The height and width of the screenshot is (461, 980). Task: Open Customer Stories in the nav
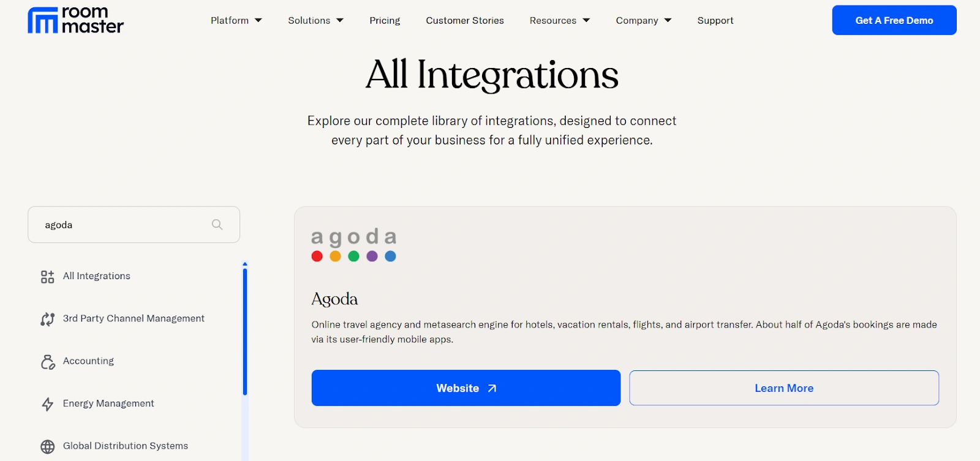point(465,20)
